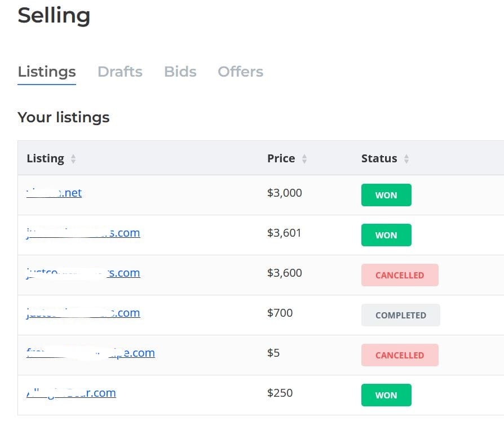This screenshot has width=504, height=421.
Task: Toggle sort order using Status column arrows
Action: [x=406, y=159]
